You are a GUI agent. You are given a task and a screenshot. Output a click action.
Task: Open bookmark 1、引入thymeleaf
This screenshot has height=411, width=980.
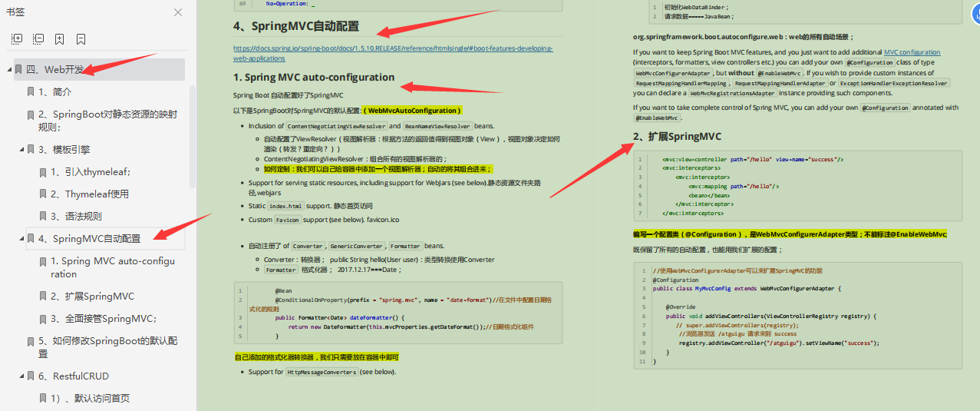coord(91,172)
